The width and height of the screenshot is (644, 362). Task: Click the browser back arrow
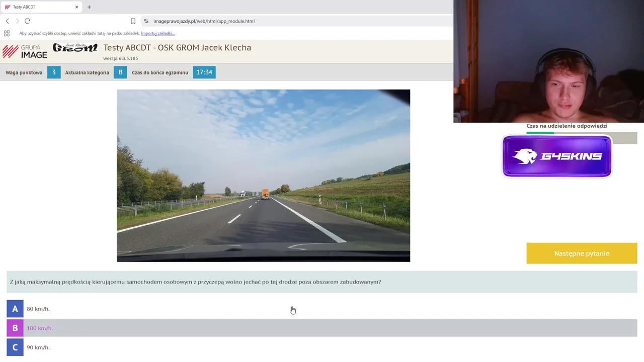7,21
